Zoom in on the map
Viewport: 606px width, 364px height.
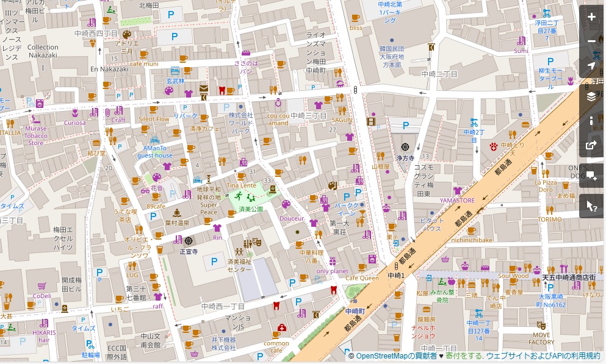tap(591, 17)
